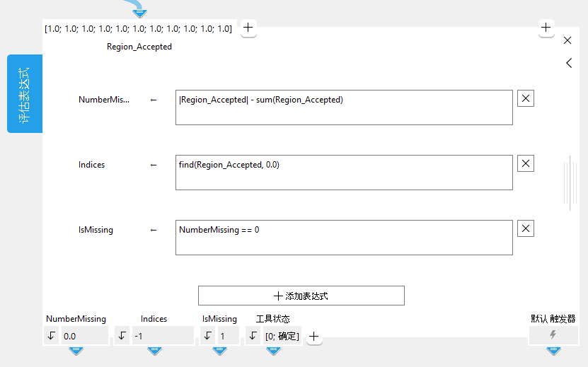Toggle the Indices output arrow
This screenshot has height=367, width=588.
122,336
